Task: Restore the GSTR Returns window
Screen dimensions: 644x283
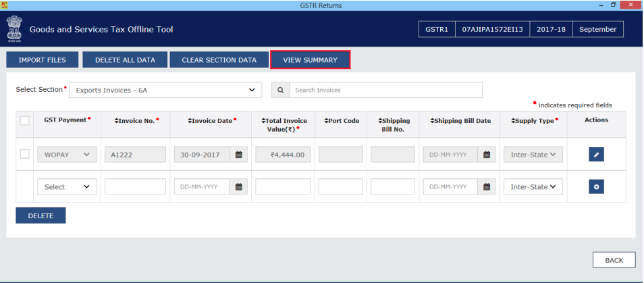Action: pos(613,5)
